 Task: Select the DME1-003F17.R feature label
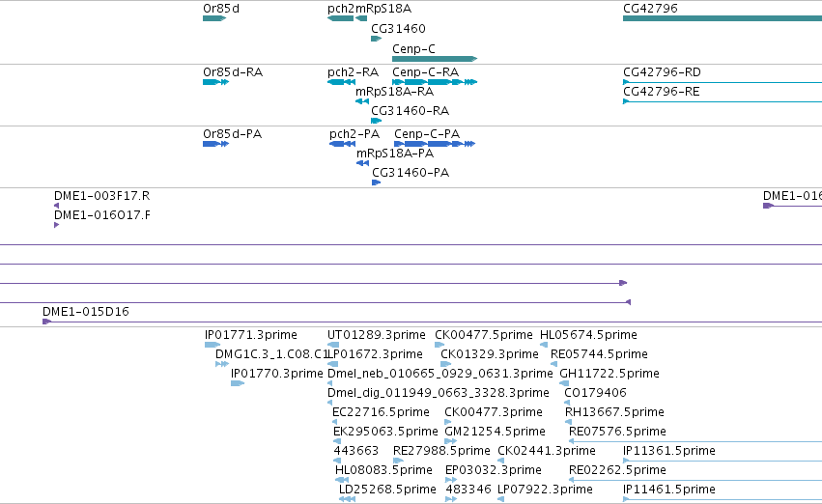(x=101, y=196)
